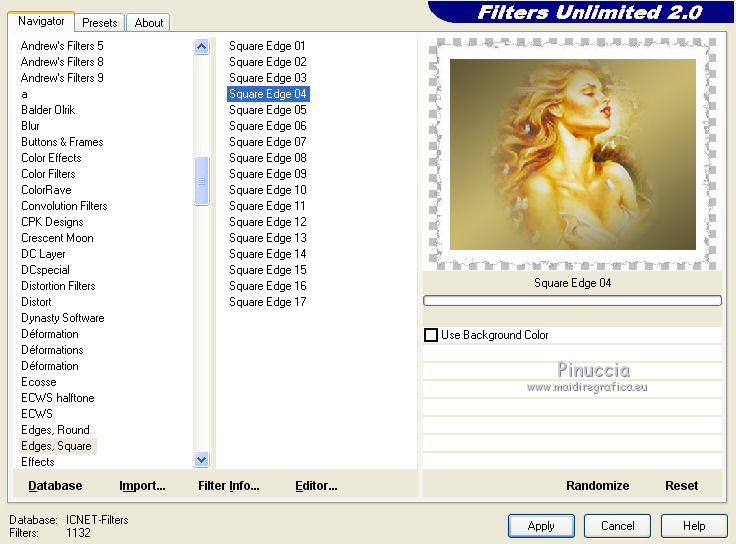736x544 pixels.
Task: Select Andrew's Filters 9 category
Action: tap(62, 78)
